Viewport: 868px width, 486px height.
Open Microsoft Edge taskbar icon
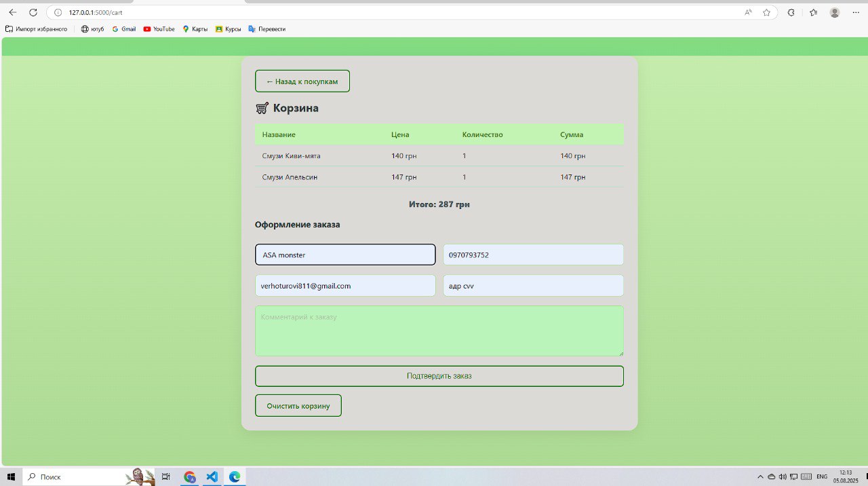click(x=235, y=476)
